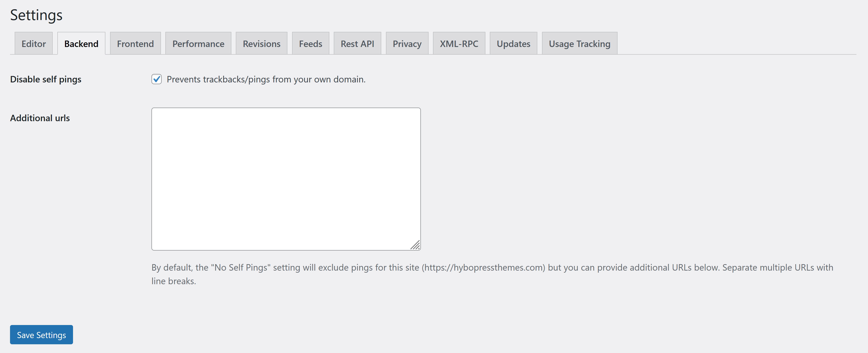Viewport: 868px width, 353px height.
Task: Open the Updates tab
Action: [513, 44]
